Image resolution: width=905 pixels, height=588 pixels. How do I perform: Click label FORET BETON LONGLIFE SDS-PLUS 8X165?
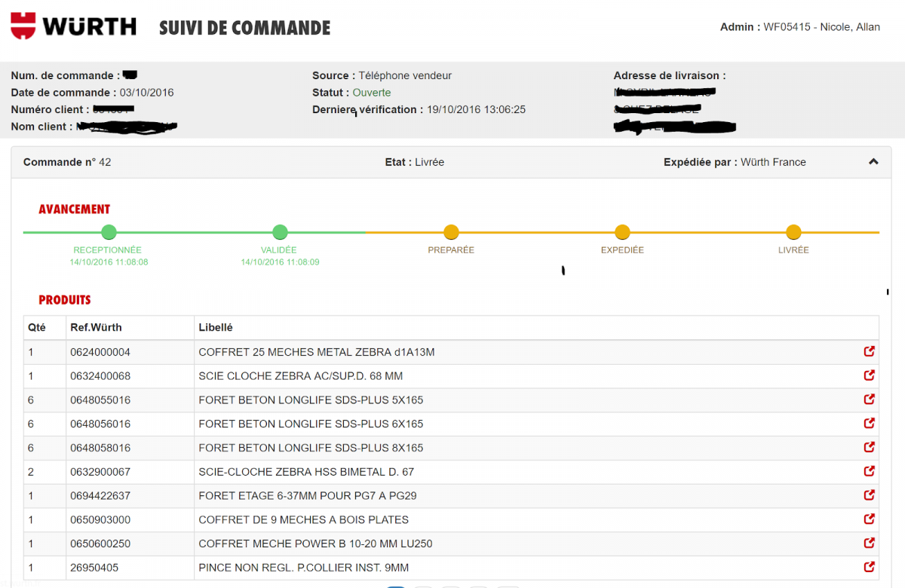coord(311,448)
